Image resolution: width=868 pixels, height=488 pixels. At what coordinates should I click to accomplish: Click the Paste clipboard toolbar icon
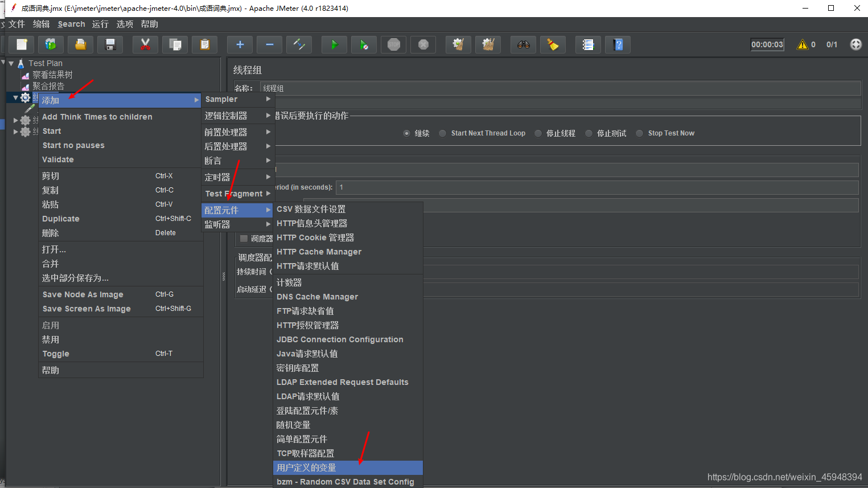coord(205,44)
